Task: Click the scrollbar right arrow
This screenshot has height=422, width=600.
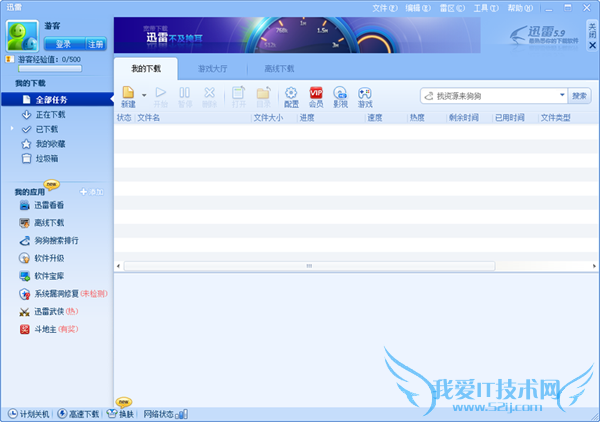Action: [x=594, y=266]
